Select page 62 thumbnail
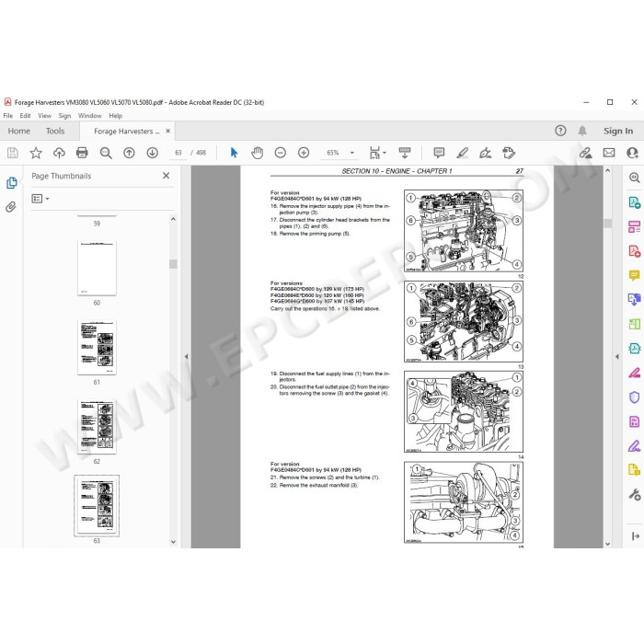The image size is (644, 644). pyautogui.click(x=97, y=426)
